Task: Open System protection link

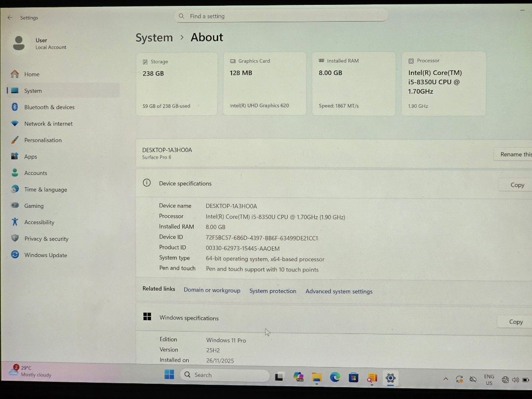Action: pos(272,291)
